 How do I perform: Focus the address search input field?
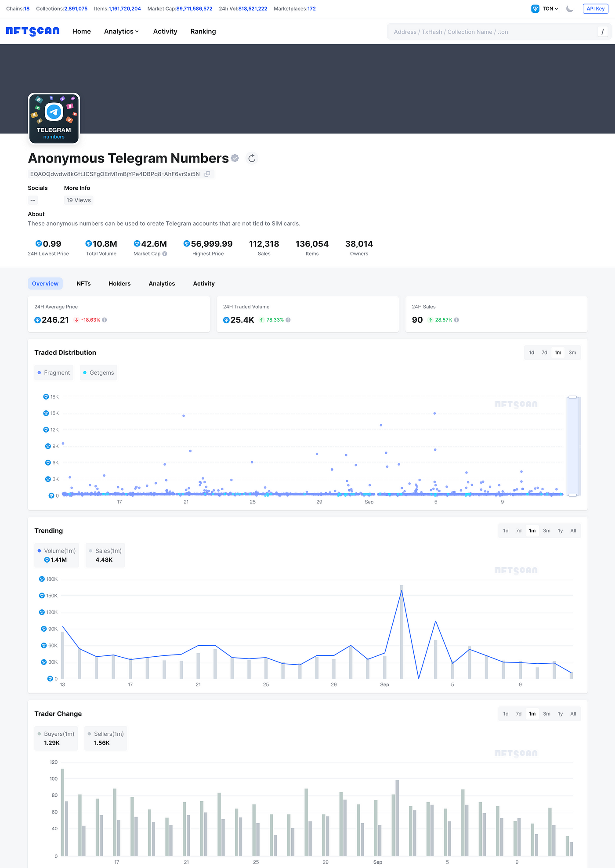[492, 32]
